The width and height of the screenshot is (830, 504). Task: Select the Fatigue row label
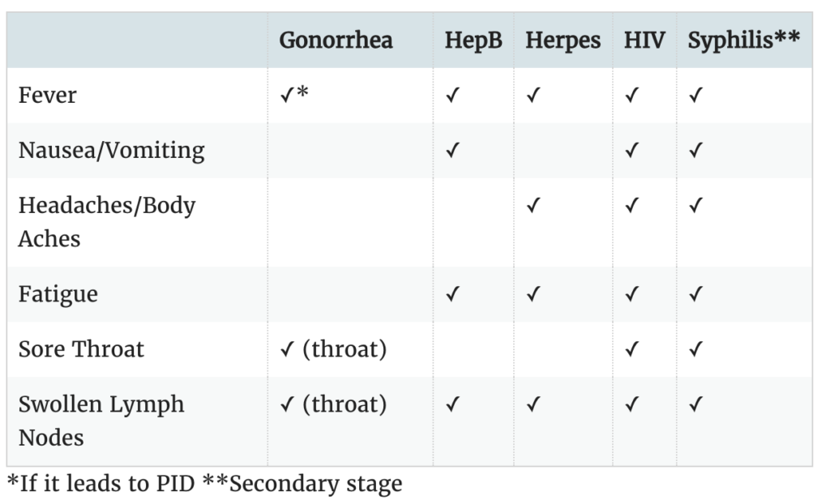58,294
